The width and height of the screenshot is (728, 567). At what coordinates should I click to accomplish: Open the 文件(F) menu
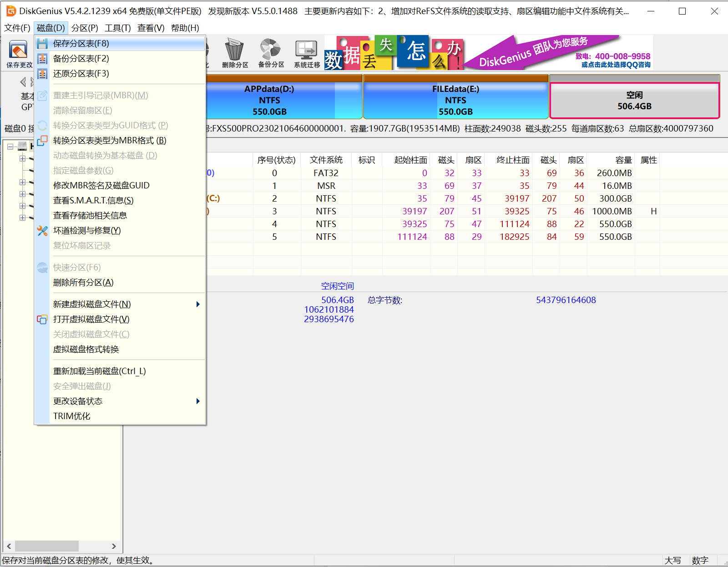[17, 28]
